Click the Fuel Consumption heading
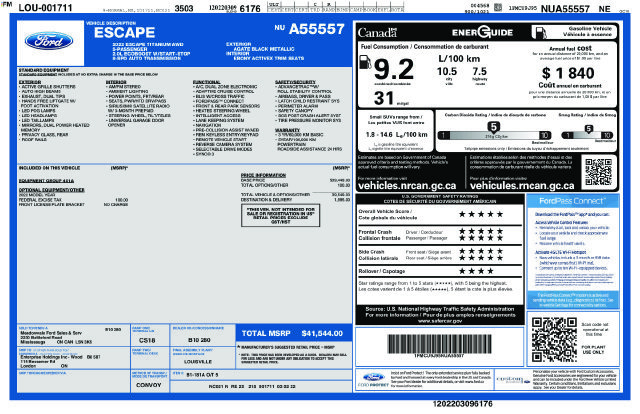 coord(424,47)
